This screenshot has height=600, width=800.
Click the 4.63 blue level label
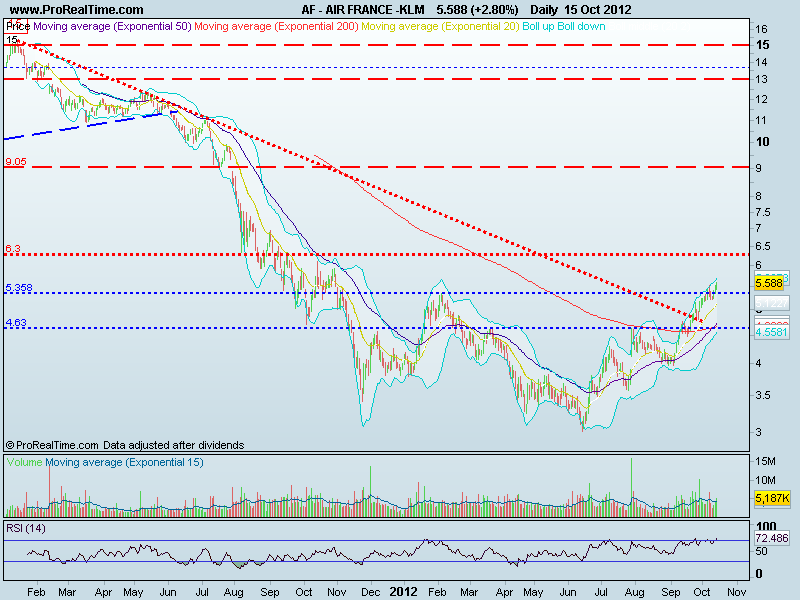(16, 322)
